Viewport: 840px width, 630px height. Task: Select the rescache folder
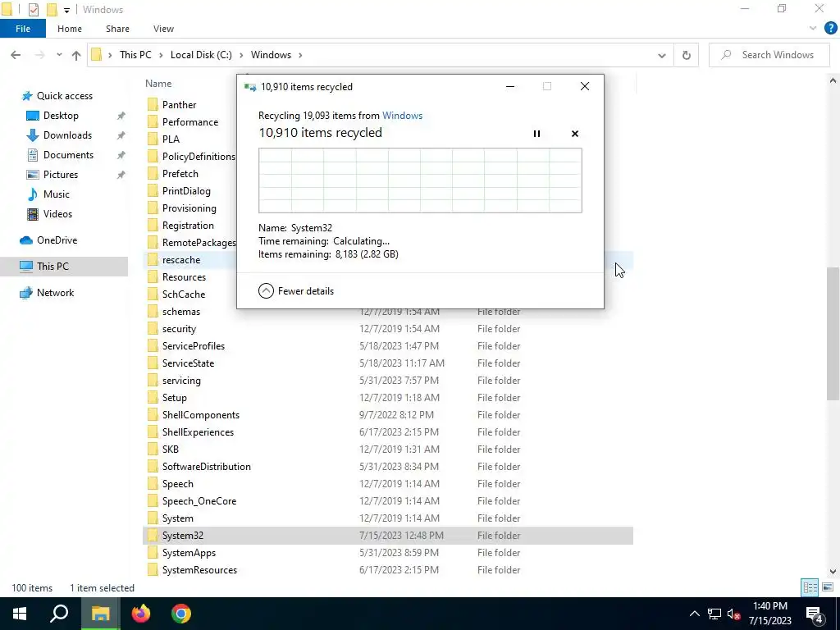pyautogui.click(x=181, y=260)
